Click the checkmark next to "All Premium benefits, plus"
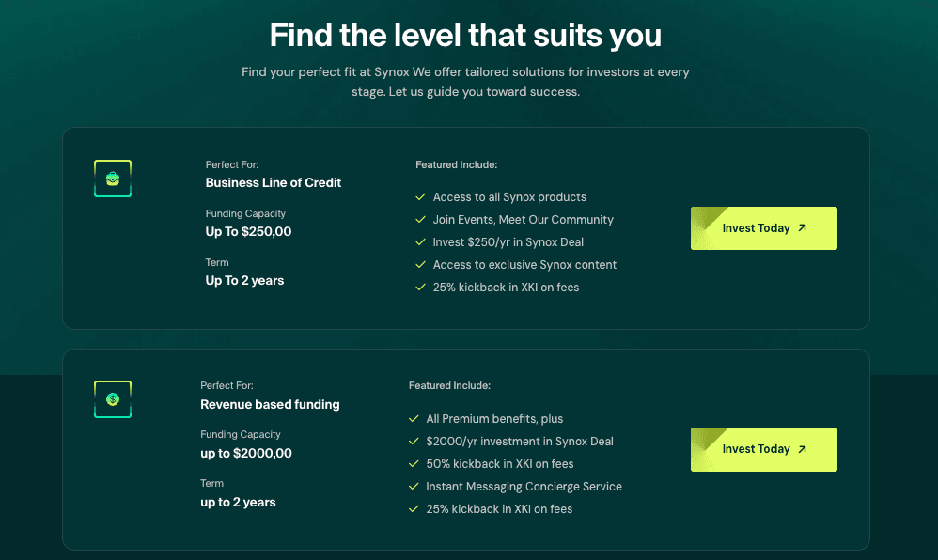The image size is (938, 560). (414, 419)
